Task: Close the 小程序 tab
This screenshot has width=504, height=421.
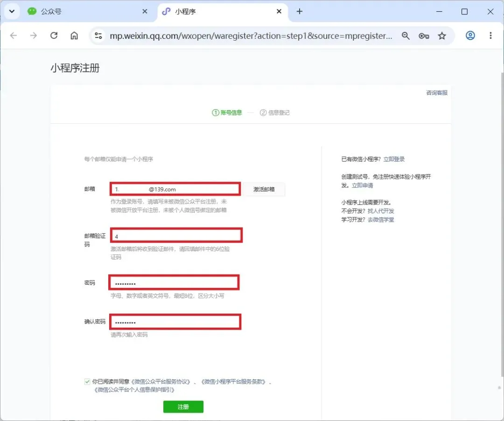Action: 279,12
